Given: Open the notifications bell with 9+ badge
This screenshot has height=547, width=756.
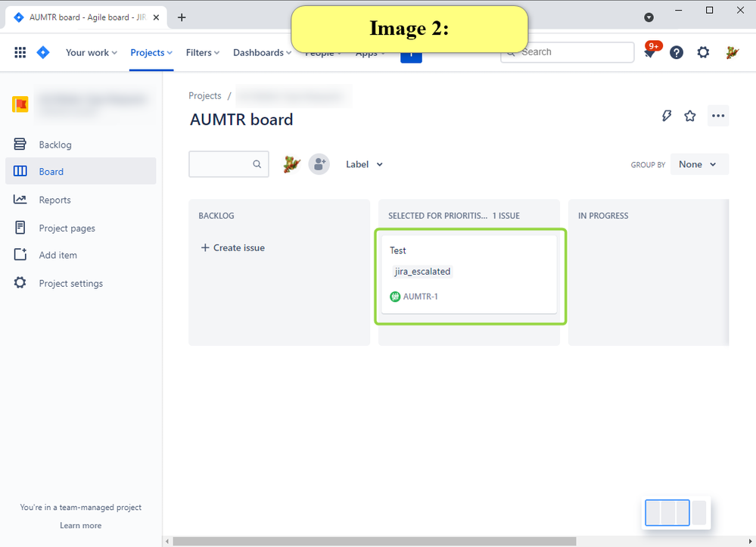Looking at the screenshot, I should point(650,52).
